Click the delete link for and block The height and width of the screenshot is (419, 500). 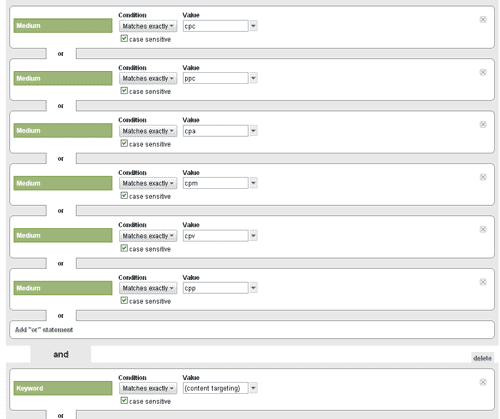482,358
